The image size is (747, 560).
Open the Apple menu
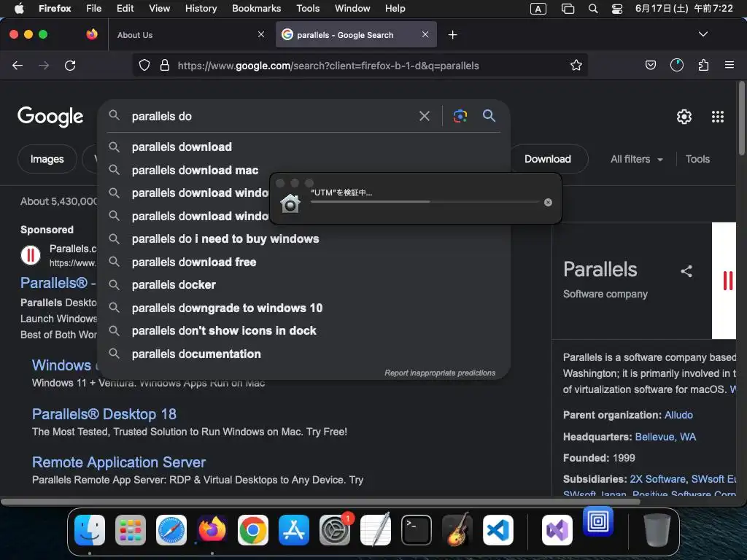19,9
